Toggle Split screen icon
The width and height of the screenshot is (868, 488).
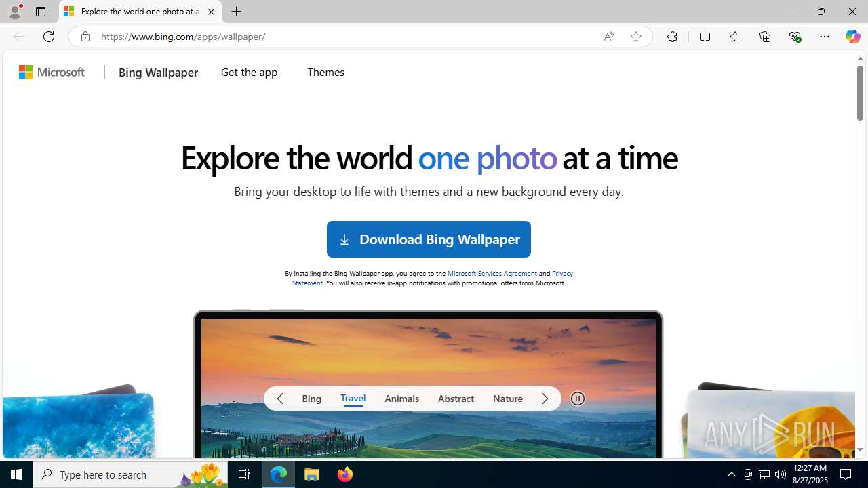705,37
